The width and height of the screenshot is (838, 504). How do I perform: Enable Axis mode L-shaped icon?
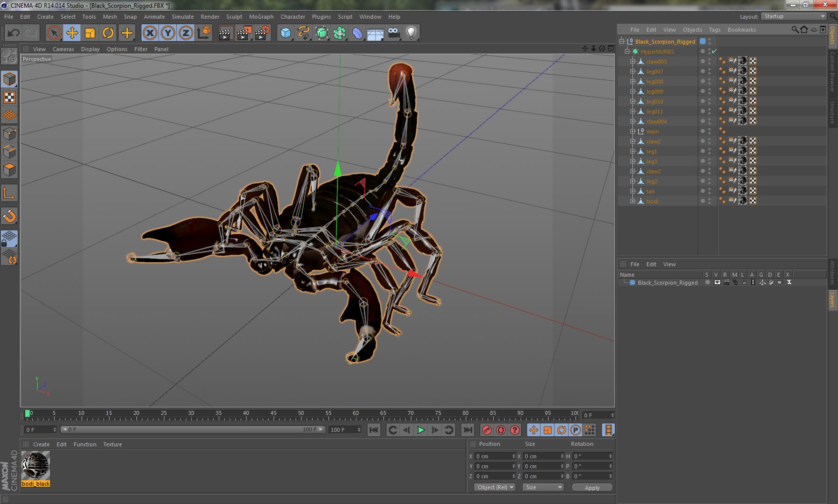point(9,193)
